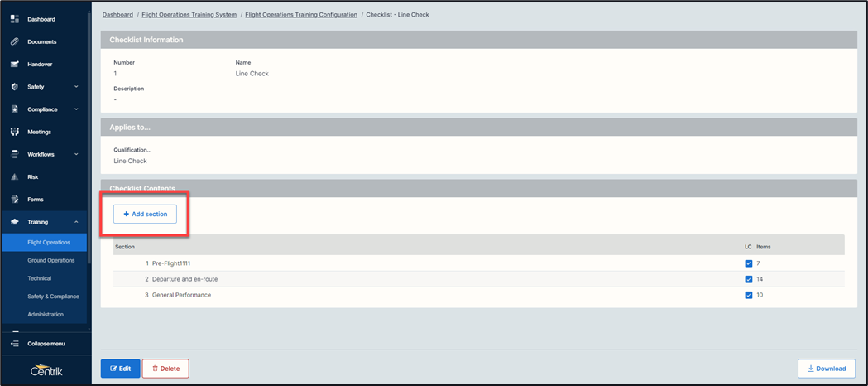Click the Dashboard sidebar icon

(15, 19)
